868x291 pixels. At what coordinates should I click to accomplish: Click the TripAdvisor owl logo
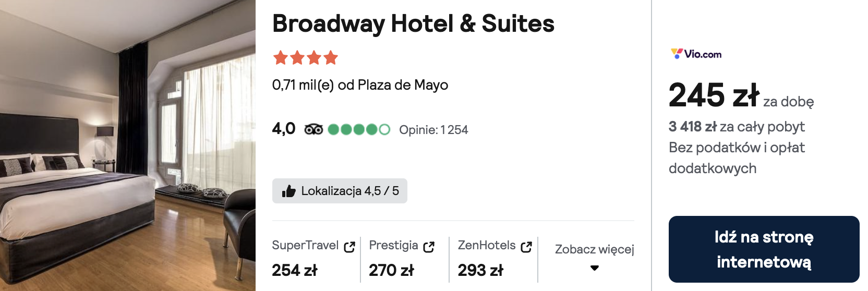314,129
